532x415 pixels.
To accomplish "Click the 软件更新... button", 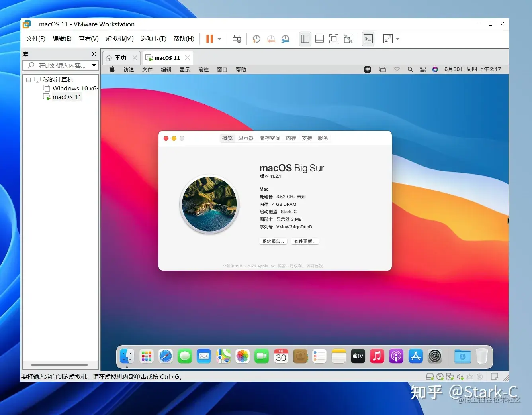I will (305, 241).
